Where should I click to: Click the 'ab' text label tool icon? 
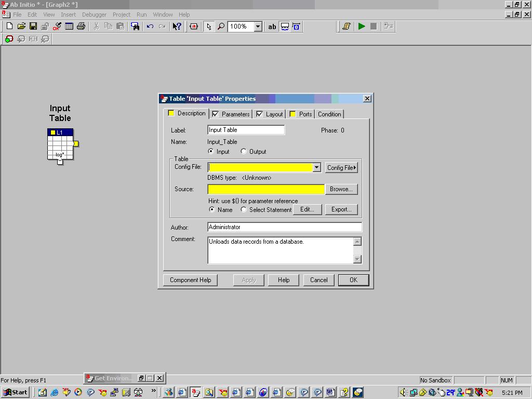272,26
